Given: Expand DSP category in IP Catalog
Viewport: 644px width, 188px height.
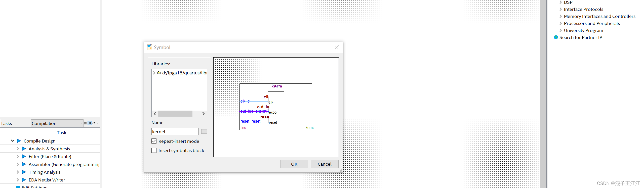Looking at the screenshot, I should (560, 2).
